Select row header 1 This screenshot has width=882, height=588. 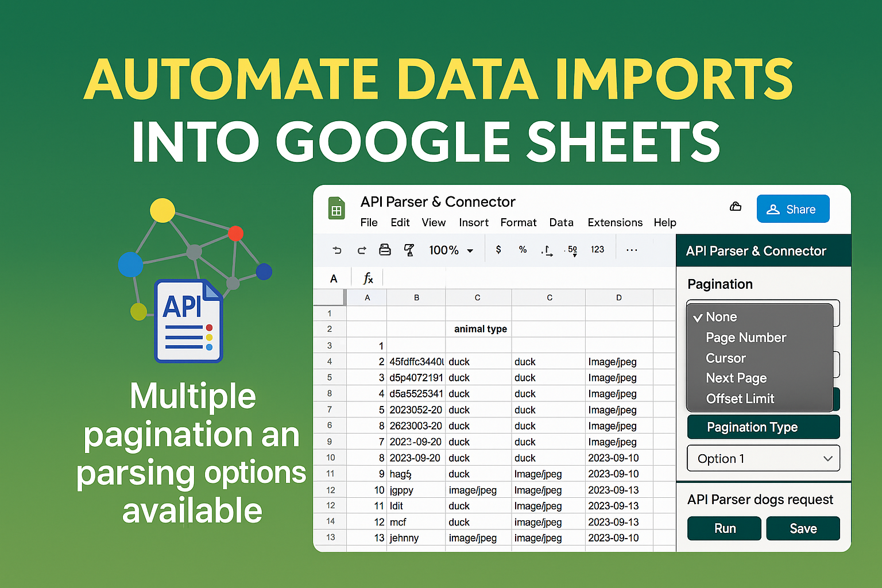[330, 314]
